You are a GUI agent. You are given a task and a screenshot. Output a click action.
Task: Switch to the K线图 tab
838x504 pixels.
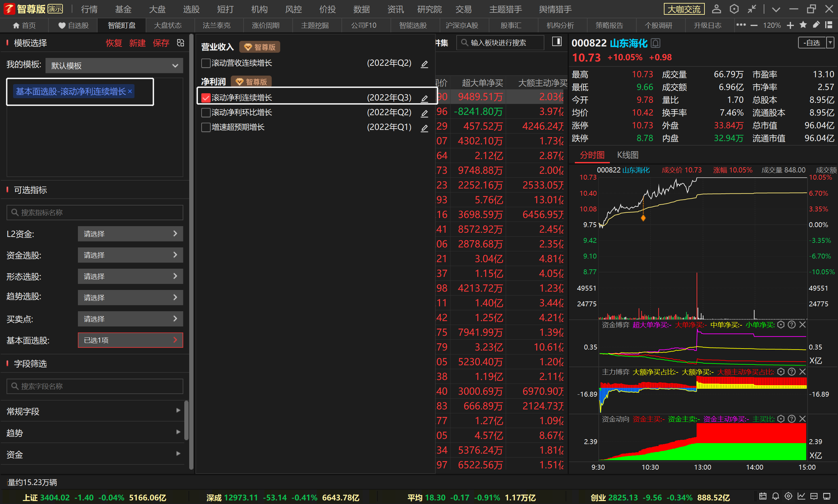pos(628,155)
